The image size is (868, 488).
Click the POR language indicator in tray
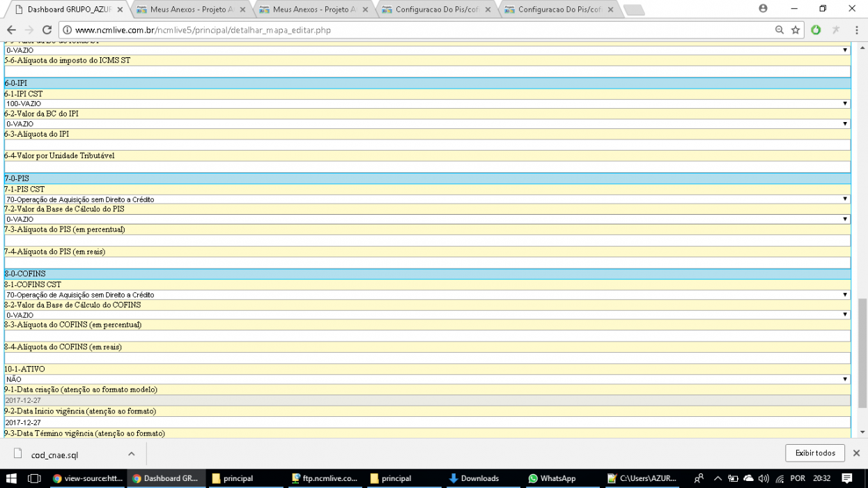click(798, 478)
